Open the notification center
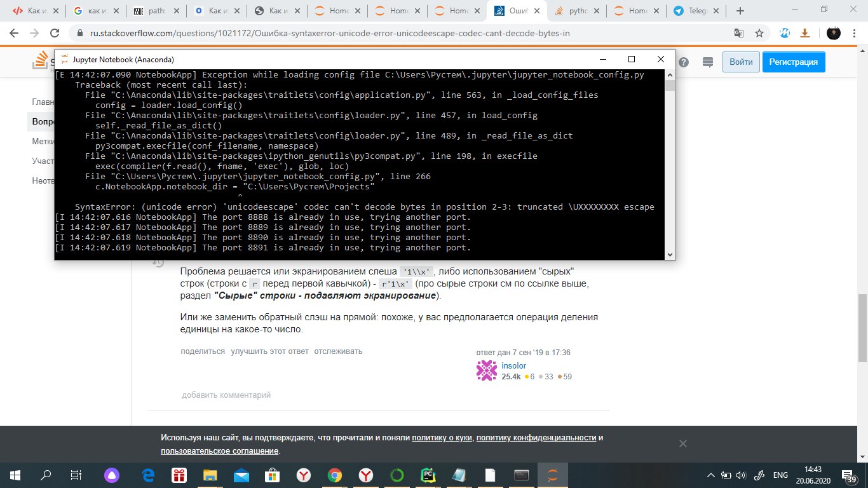The width and height of the screenshot is (868, 488). (851, 475)
